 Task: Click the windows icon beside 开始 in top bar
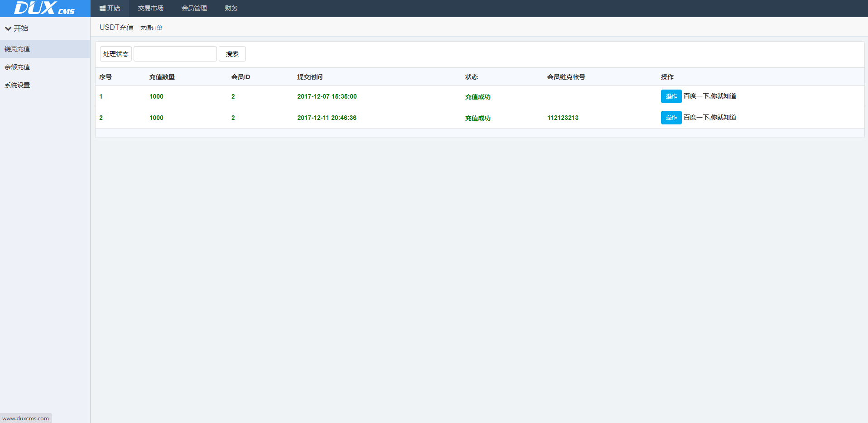click(102, 9)
